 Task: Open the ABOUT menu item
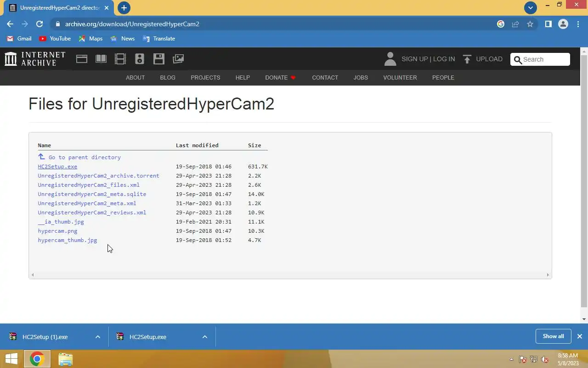[x=135, y=77]
